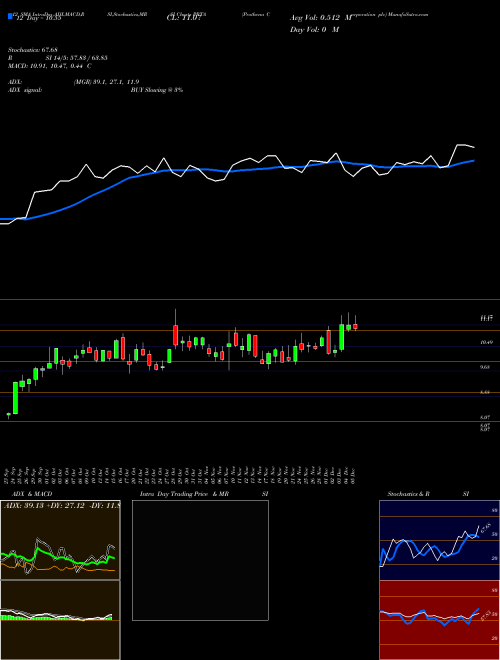Viewport: 500px width, 660px height.
Task: Click the empty intraday trading price chart box
Action: pos(200,560)
